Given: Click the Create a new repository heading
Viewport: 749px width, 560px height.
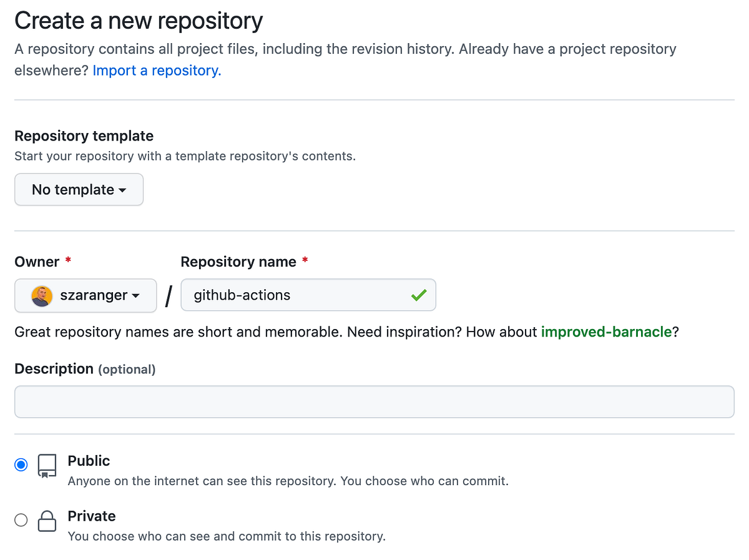Looking at the screenshot, I should (x=139, y=20).
